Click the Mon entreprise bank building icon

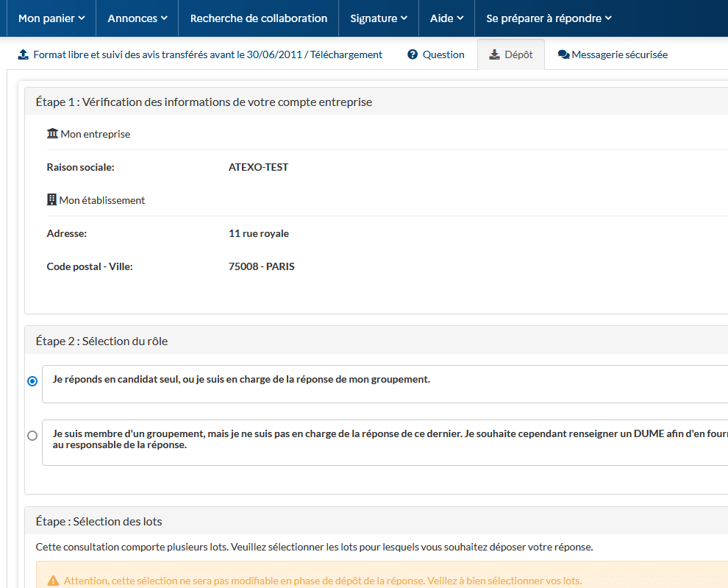point(52,134)
